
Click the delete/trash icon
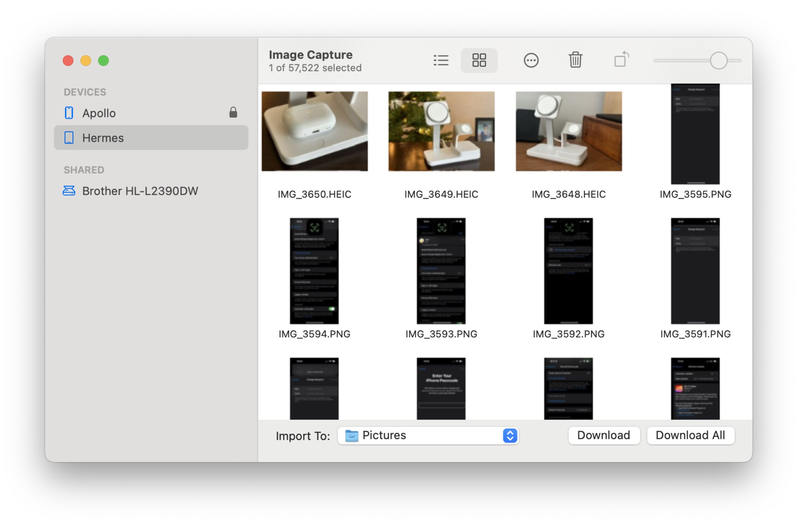pyautogui.click(x=575, y=61)
